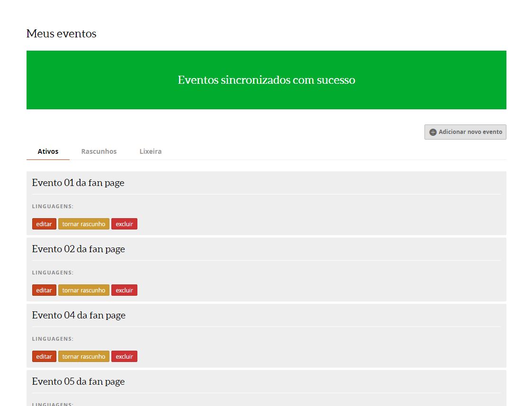Click excluir for Evento 02
532x406 pixels.
[124, 290]
